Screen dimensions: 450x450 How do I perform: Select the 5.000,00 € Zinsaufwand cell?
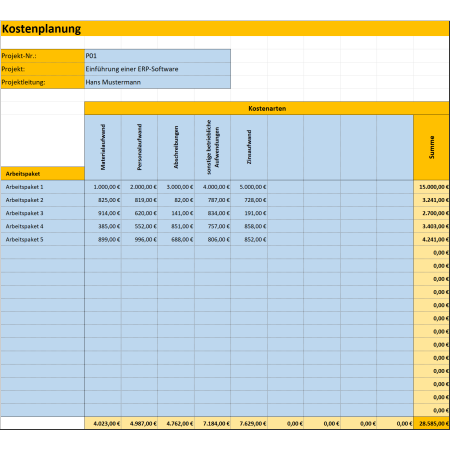coord(249,187)
